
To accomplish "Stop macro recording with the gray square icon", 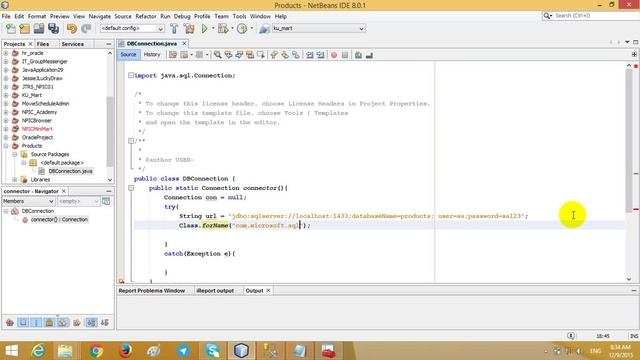I will (x=345, y=55).
